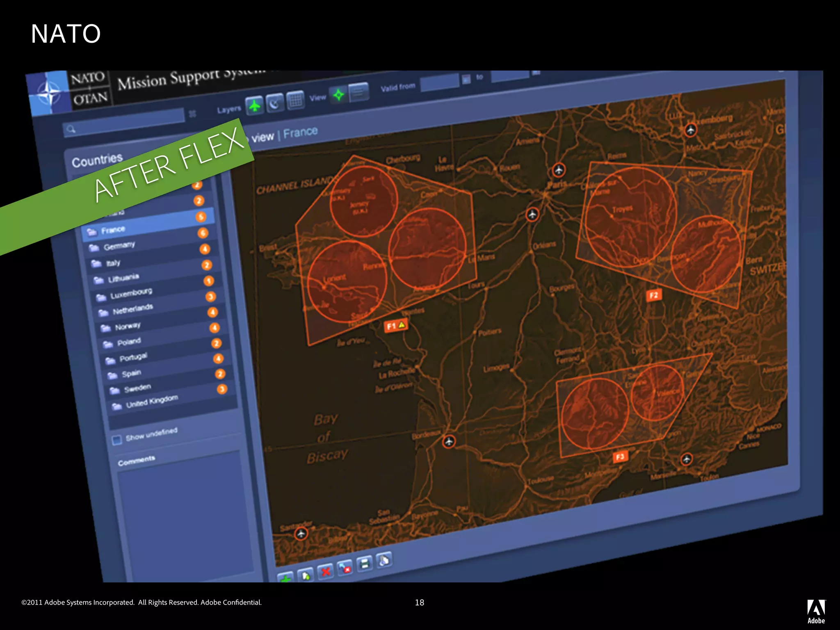Click the red X delete button
840x630 pixels.
[326, 571]
